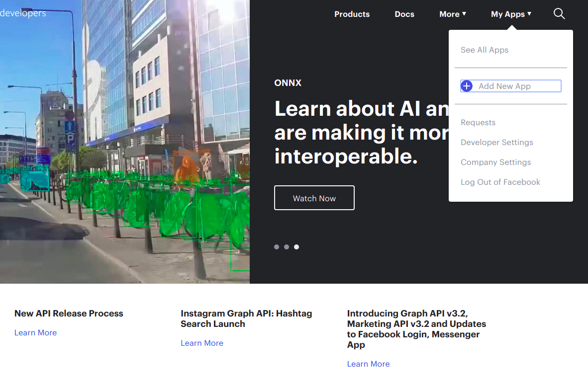This screenshot has height=392, width=588.
Task: Select the second carousel dot
Action: click(x=287, y=247)
